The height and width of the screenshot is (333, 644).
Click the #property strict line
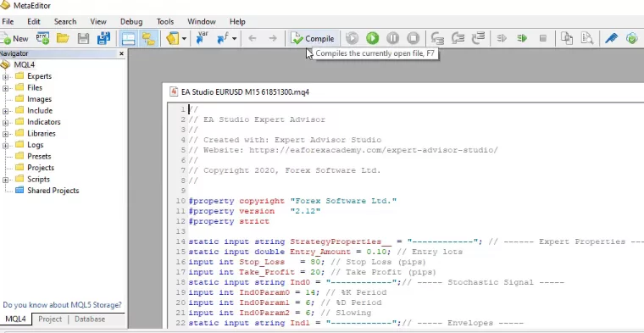[229, 221]
